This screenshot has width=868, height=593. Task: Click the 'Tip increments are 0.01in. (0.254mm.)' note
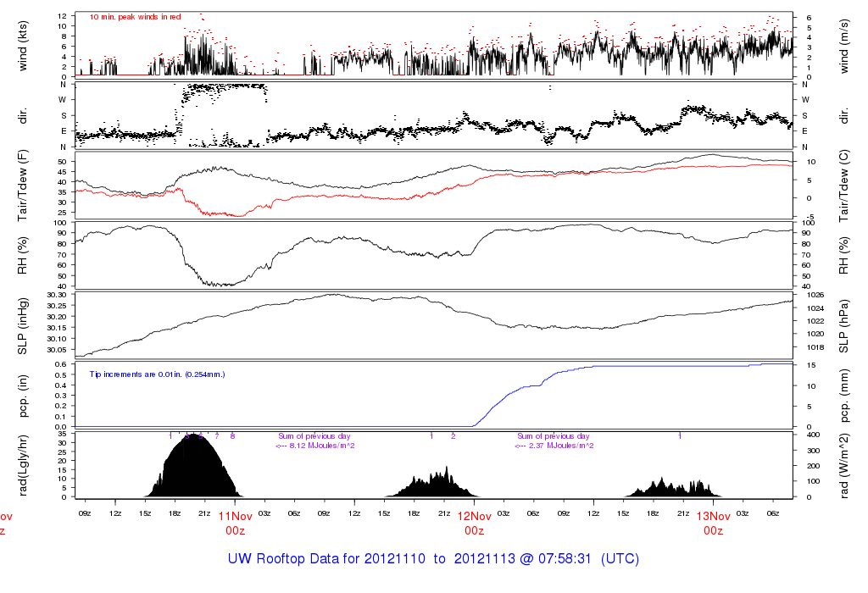point(157,374)
